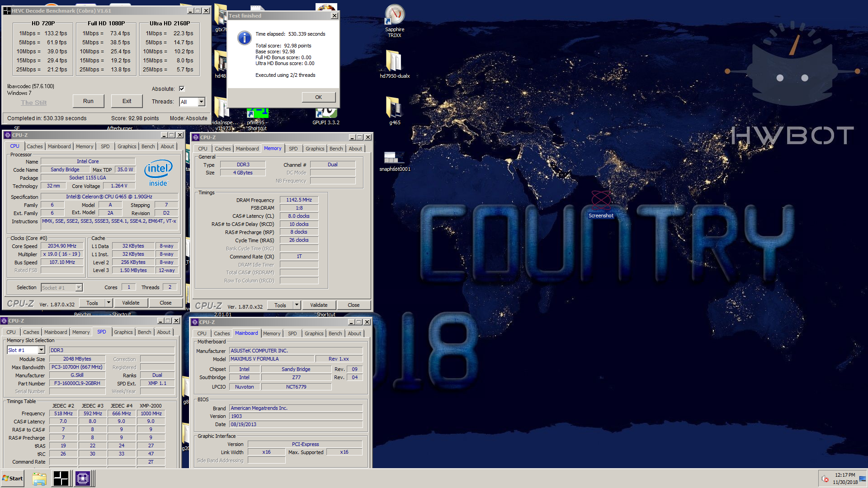
Task: Open the Socket #1 selection dropdown
Action: [79, 288]
